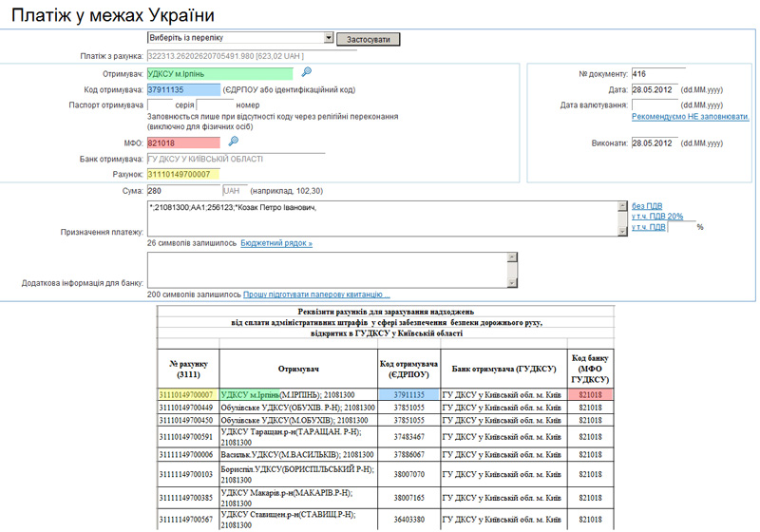Screen dimensions: 760x532
Task: Click table cell 31111149700385
Action: pos(188,498)
